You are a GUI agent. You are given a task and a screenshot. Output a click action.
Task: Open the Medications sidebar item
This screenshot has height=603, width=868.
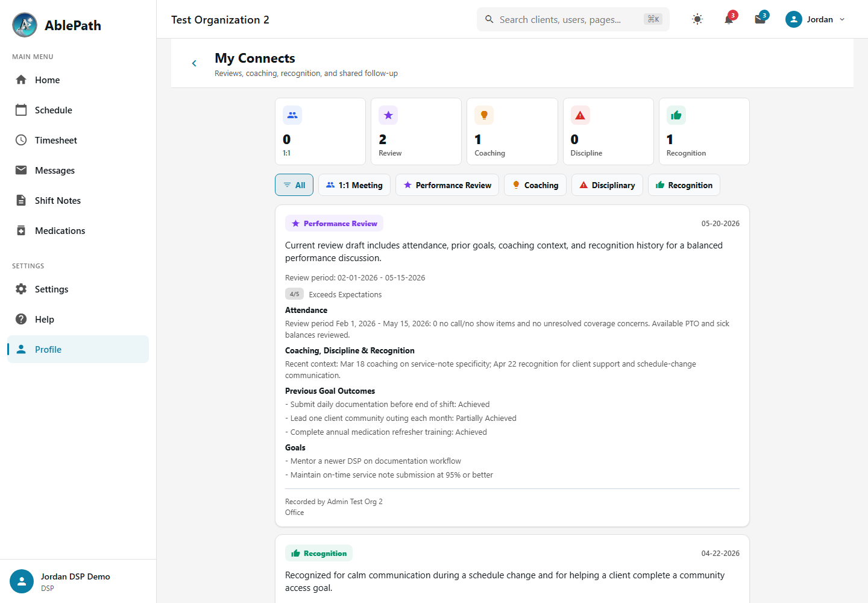[78, 230]
